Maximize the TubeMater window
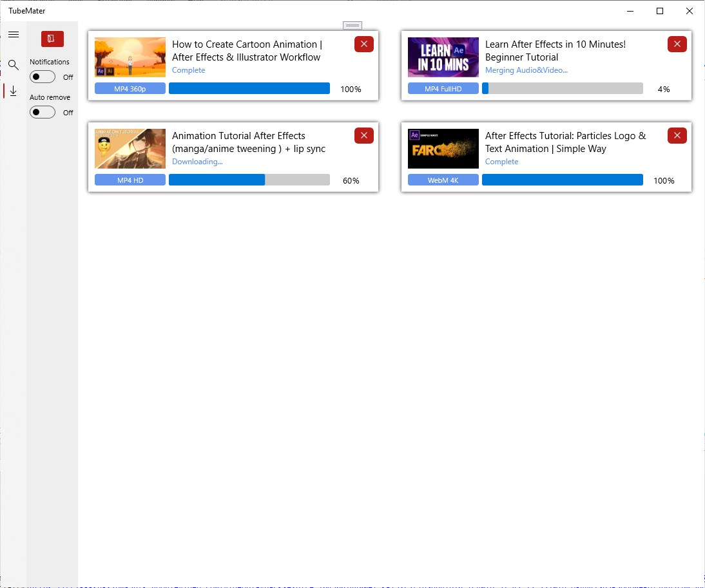 pos(660,11)
